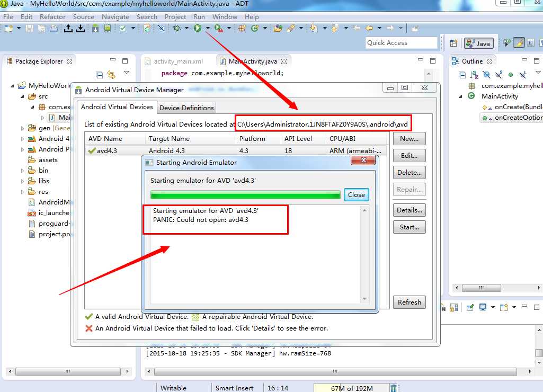Open the Project menu
The height and width of the screenshot is (392, 543).
coord(175,16)
